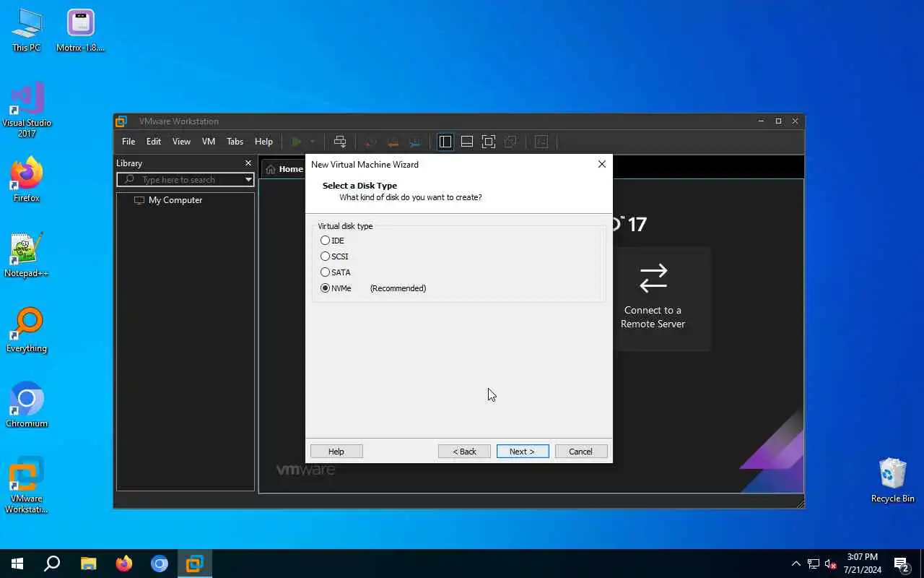Click the network tray icon

click(814, 564)
